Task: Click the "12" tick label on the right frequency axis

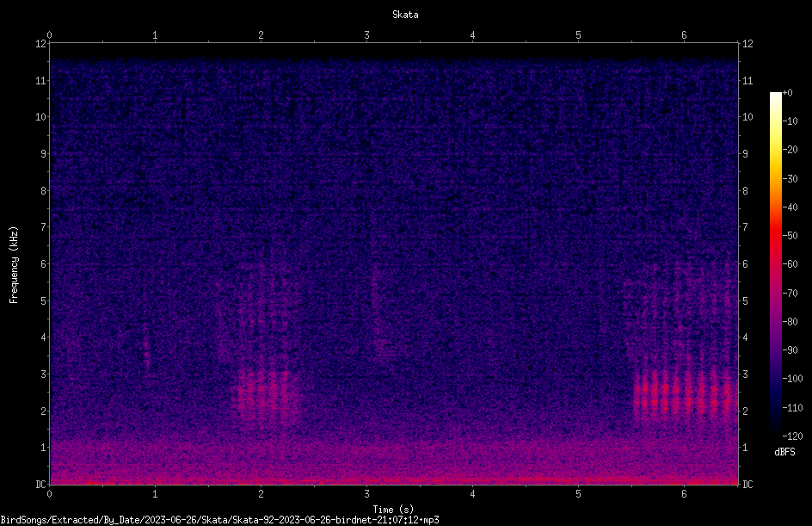Action: tap(747, 44)
